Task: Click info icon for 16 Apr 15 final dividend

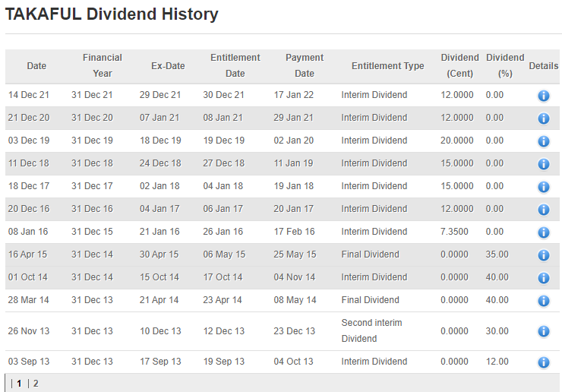Action: pos(544,255)
